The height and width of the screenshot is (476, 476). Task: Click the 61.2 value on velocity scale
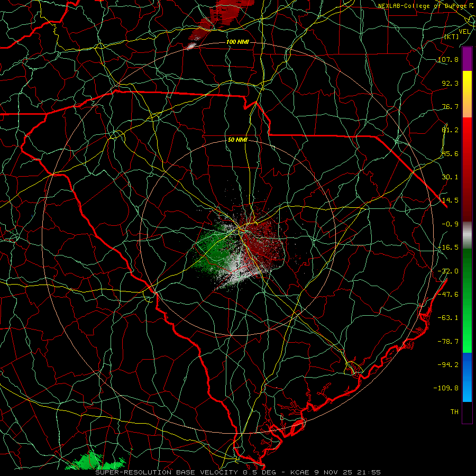tap(450, 130)
